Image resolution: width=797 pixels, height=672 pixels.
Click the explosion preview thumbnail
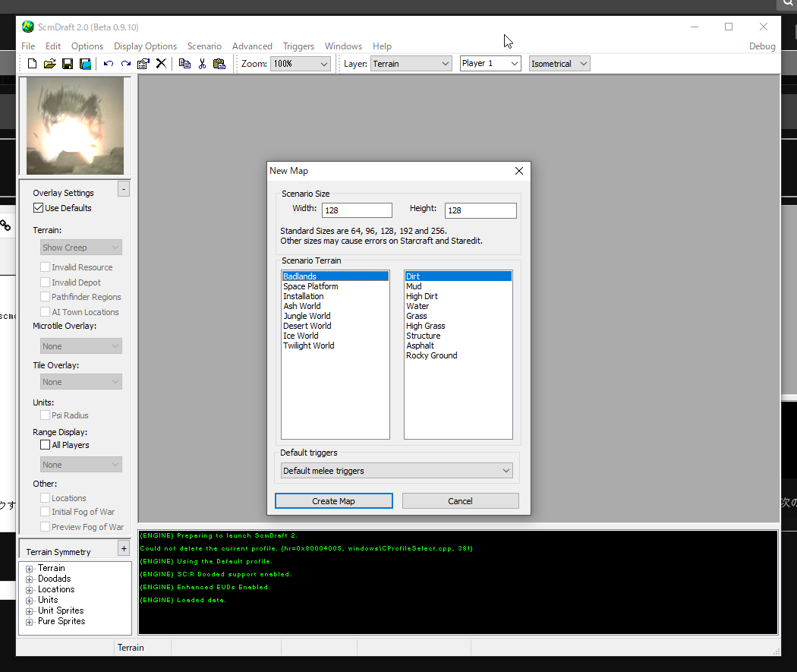[x=75, y=125]
